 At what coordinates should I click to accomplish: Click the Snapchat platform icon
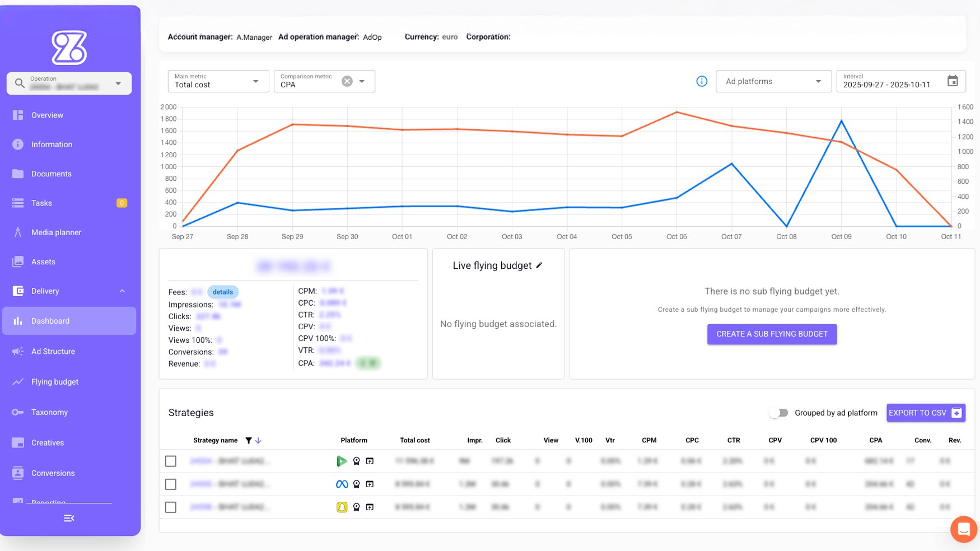pos(342,507)
